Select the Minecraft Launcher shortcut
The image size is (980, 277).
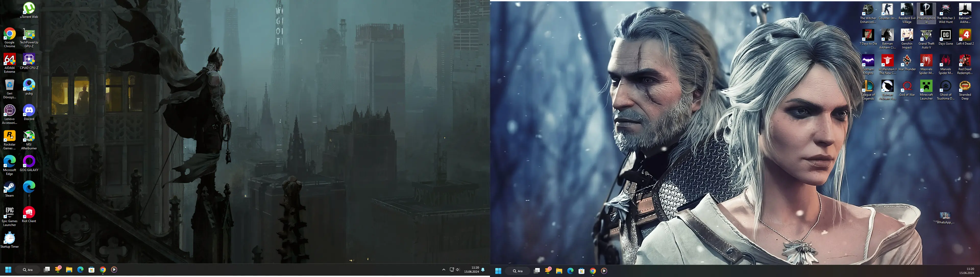[x=926, y=90]
